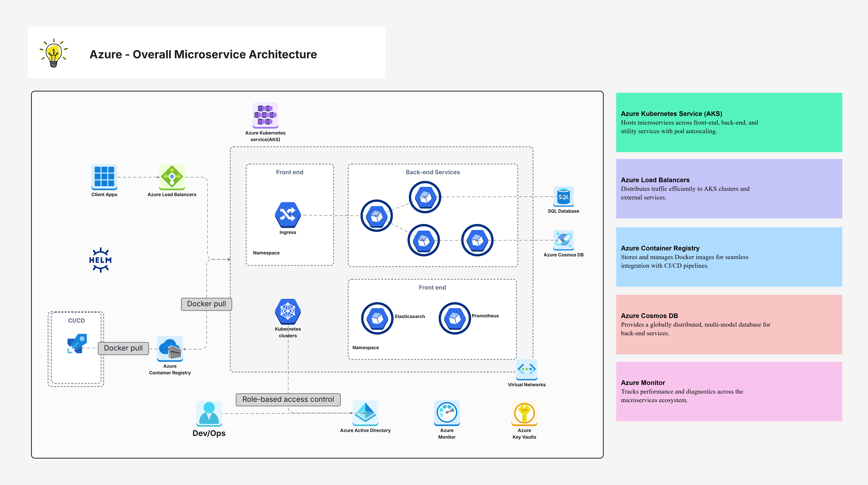Click the pink Azure Monitor card

pos(729,391)
